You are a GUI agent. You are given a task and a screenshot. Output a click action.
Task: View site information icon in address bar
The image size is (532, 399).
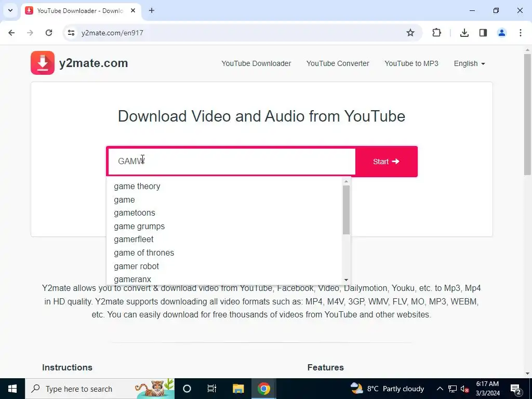tap(71, 33)
